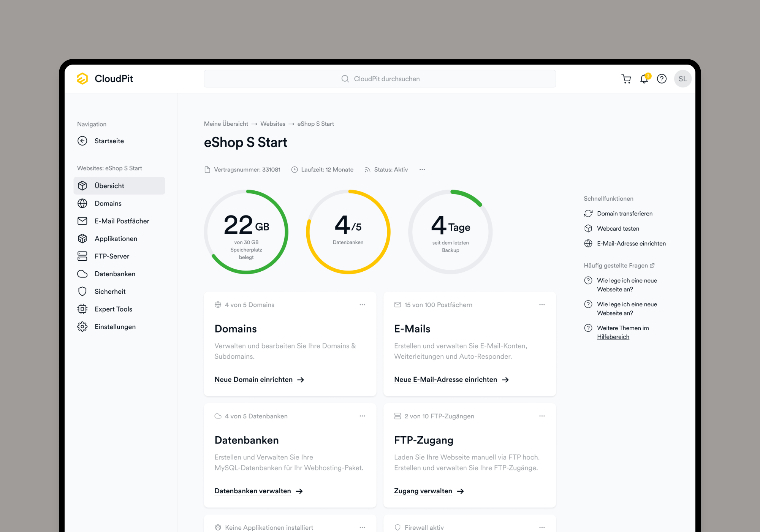Open three-dot menu on Domains card
760x532 pixels.
pyautogui.click(x=362, y=305)
